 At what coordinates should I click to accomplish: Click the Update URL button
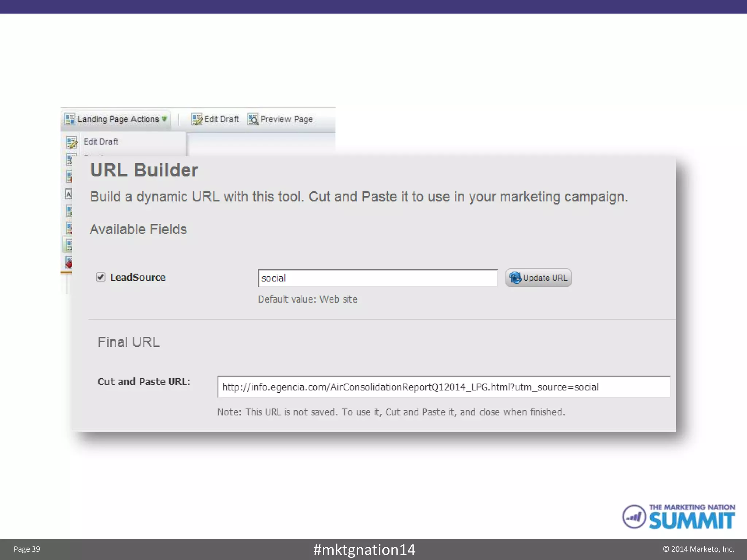point(538,278)
